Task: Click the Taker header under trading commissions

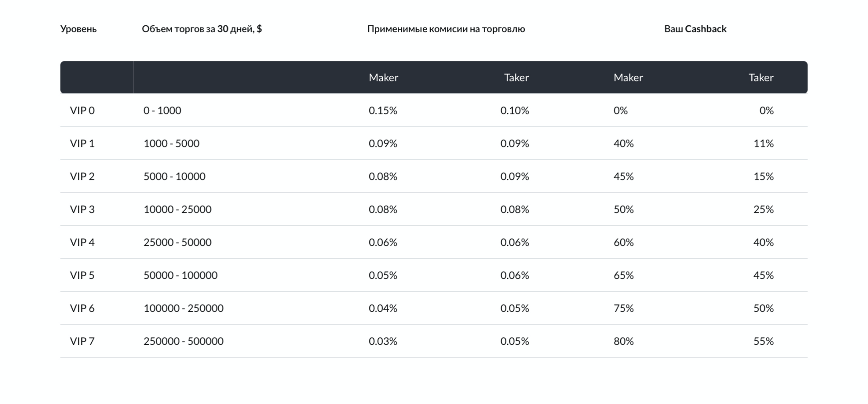Action: coord(516,78)
